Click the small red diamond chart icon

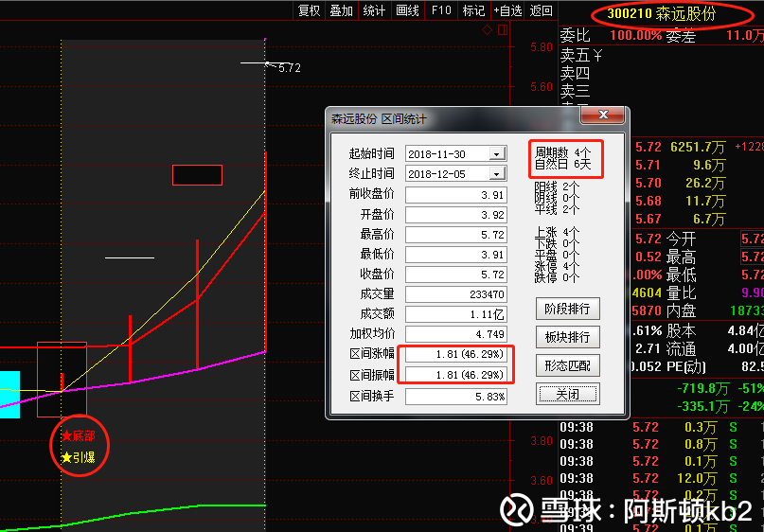[x=487, y=30]
